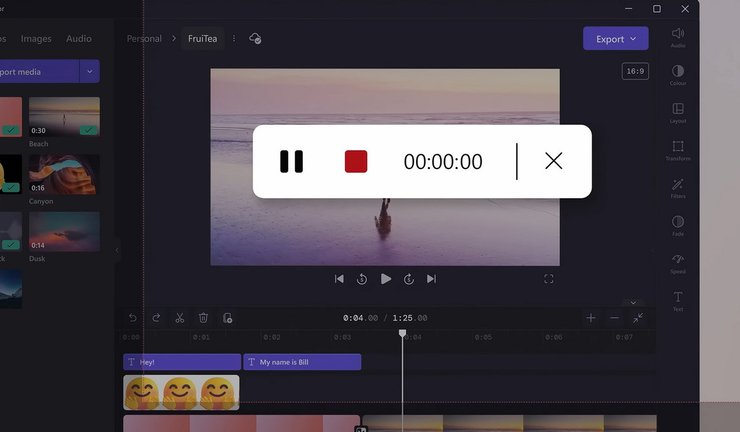The width and height of the screenshot is (740, 432).
Task: Click the 0:06 mark on the ruler
Action: tap(554, 337)
